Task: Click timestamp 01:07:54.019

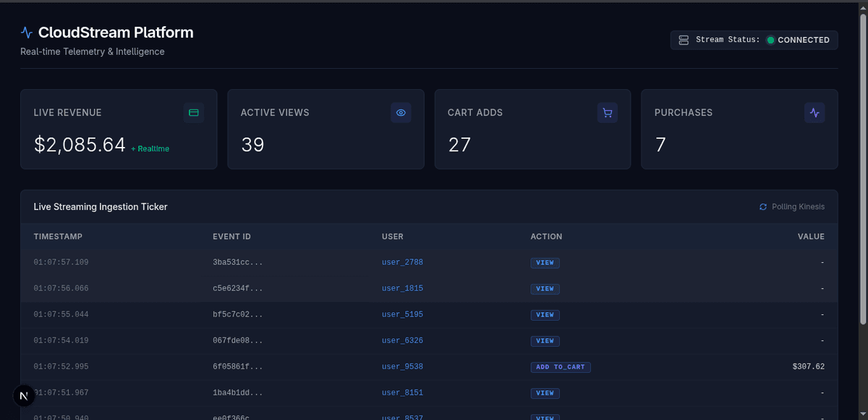Action: (61, 340)
